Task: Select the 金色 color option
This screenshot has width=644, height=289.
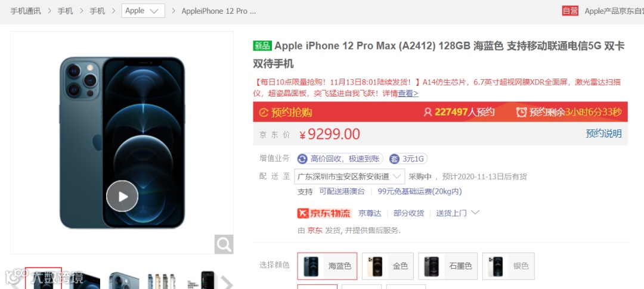Action: (388, 266)
